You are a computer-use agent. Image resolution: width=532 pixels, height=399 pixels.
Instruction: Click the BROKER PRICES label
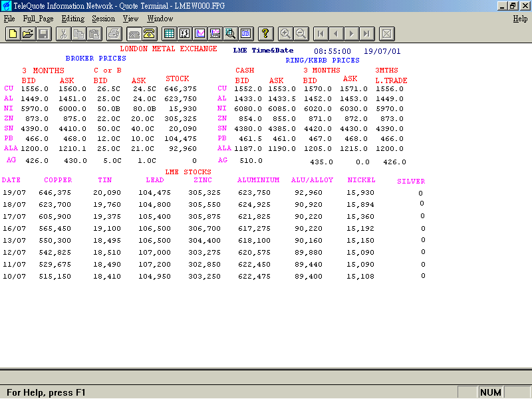pyautogui.click(x=96, y=59)
